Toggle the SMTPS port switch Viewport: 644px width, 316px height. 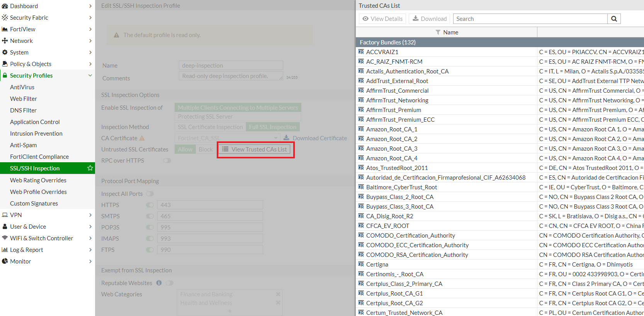click(x=150, y=216)
